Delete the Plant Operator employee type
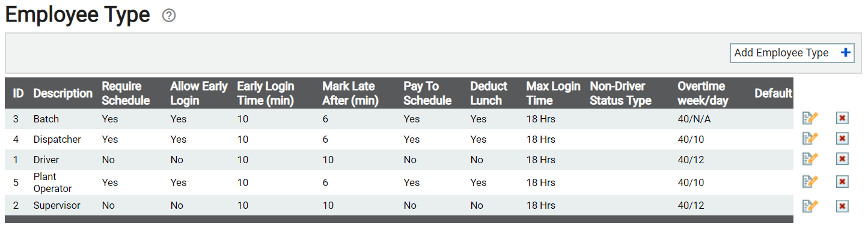 point(842,182)
